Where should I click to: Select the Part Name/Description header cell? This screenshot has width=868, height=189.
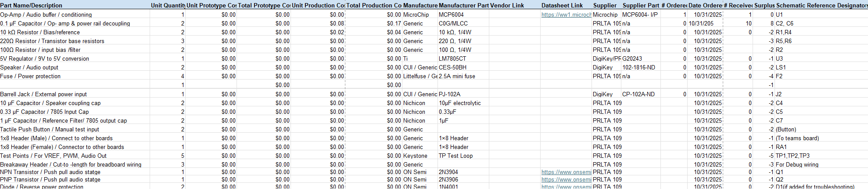pos(31,5)
